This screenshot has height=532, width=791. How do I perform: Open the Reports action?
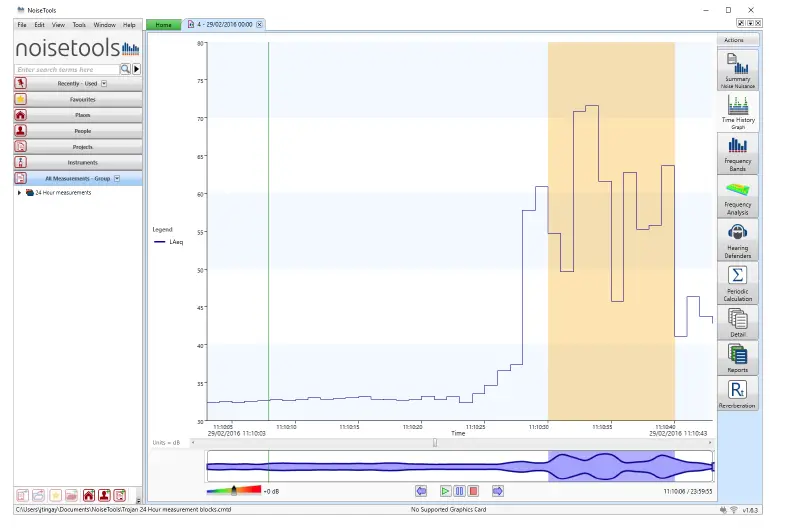[738, 358]
